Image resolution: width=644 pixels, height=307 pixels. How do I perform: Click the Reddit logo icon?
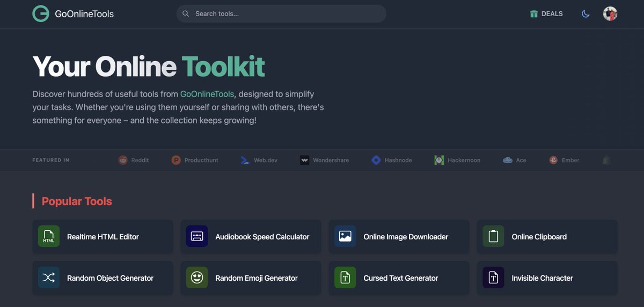123,160
